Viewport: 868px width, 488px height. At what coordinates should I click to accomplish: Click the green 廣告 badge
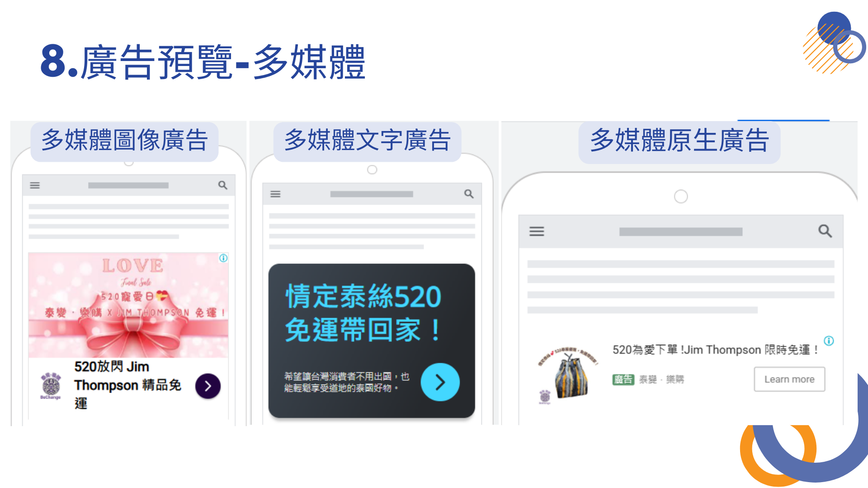pos(623,380)
